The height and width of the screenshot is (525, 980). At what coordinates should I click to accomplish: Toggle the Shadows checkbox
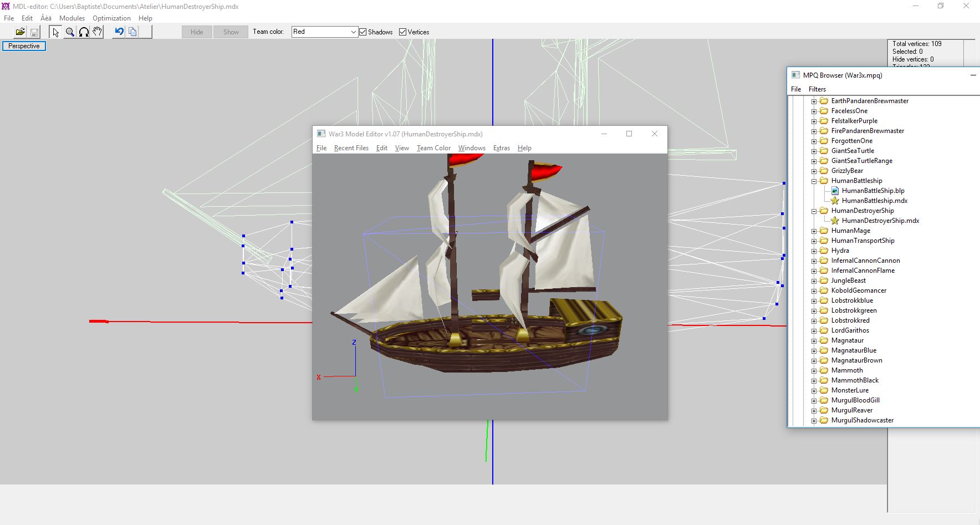pos(363,32)
